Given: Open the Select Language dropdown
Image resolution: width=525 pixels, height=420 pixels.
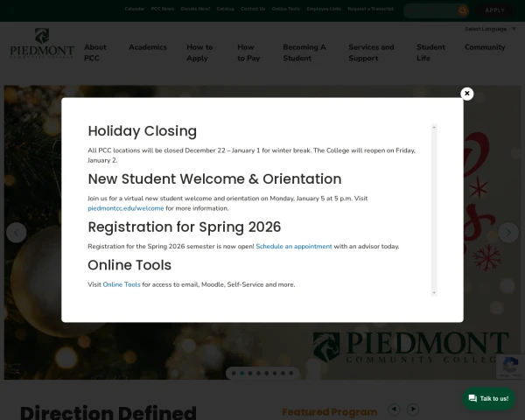Looking at the screenshot, I should click(x=490, y=29).
